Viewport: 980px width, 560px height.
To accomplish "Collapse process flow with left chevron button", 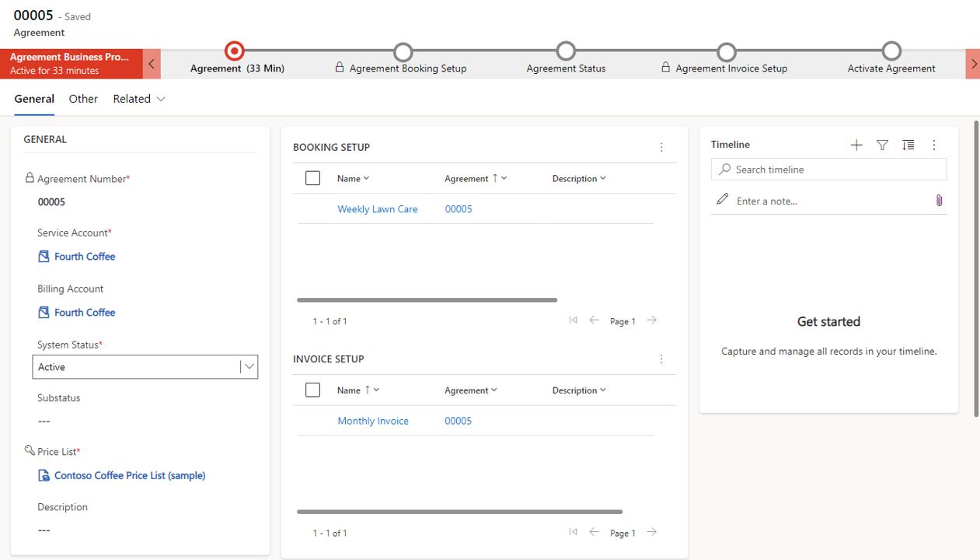I will tap(152, 64).
